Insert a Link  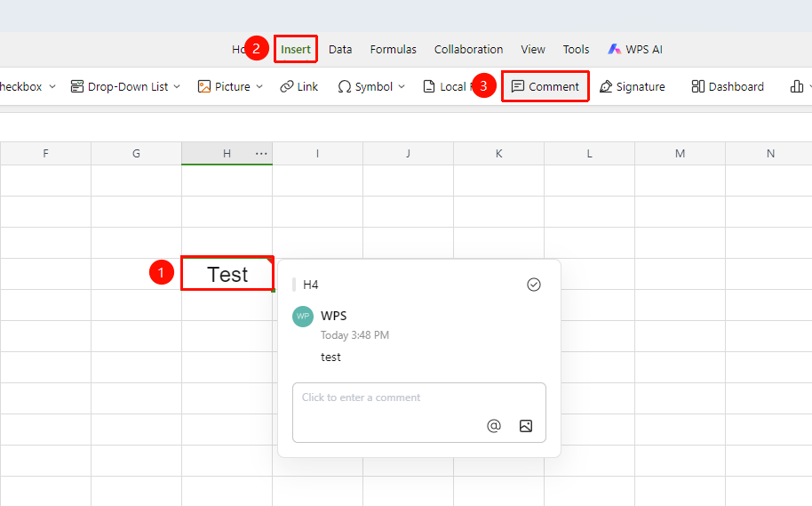tap(299, 86)
